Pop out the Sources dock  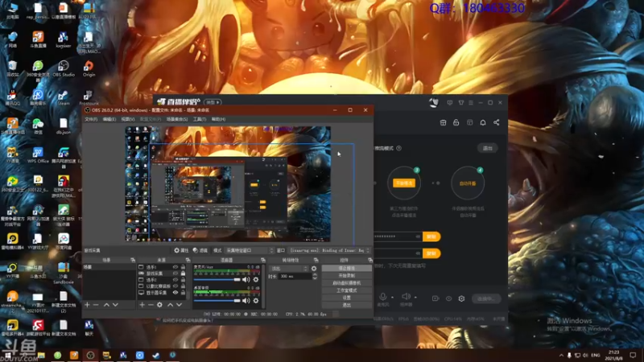[x=188, y=260]
